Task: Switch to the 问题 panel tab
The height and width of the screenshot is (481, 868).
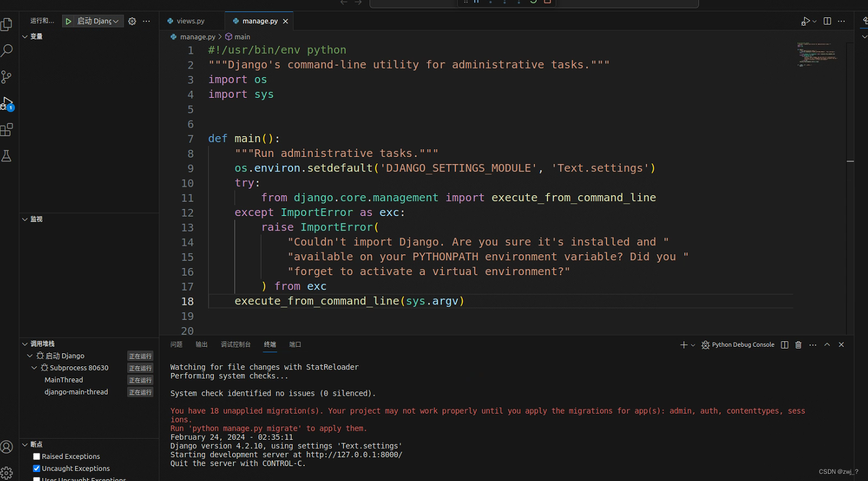Action: pos(176,344)
